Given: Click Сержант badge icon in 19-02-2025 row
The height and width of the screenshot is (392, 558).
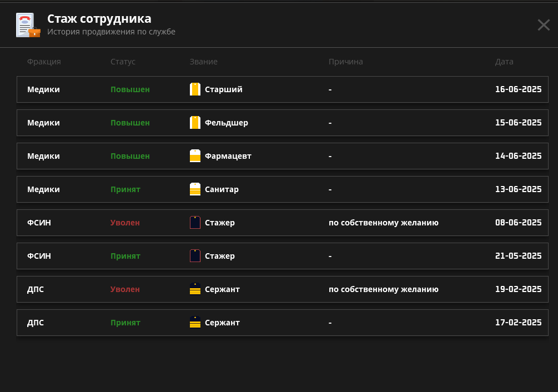Looking at the screenshot, I should [195, 289].
